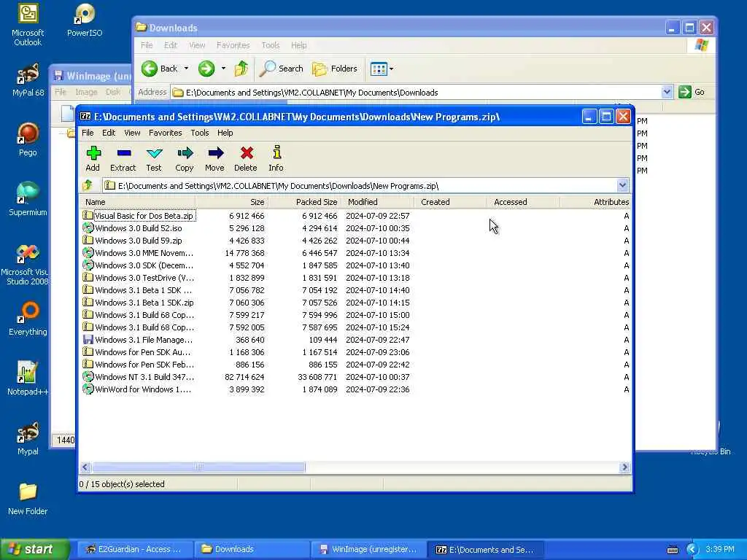Sort the list by the Name column header

pyautogui.click(x=137, y=202)
